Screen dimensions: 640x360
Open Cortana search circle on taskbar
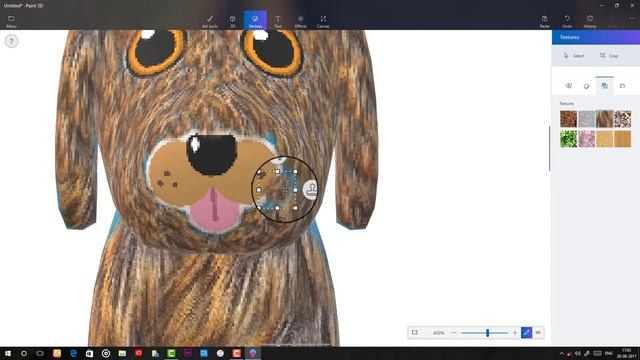click(x=24, y=353)
